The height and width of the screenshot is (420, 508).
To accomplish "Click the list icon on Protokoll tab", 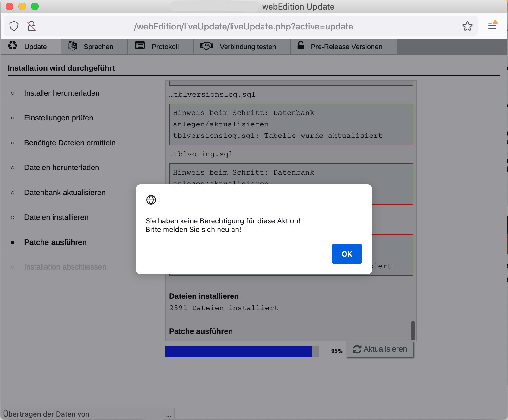I will point(140,46).
